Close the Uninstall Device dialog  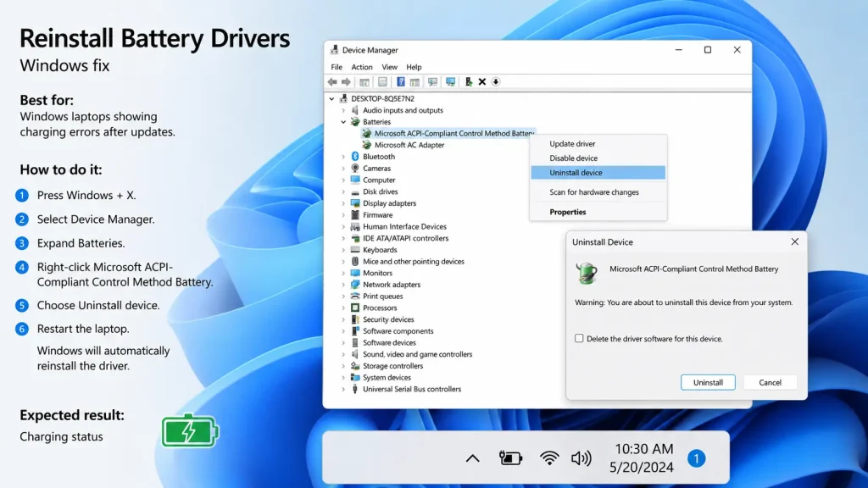click(x=795, y=241)
